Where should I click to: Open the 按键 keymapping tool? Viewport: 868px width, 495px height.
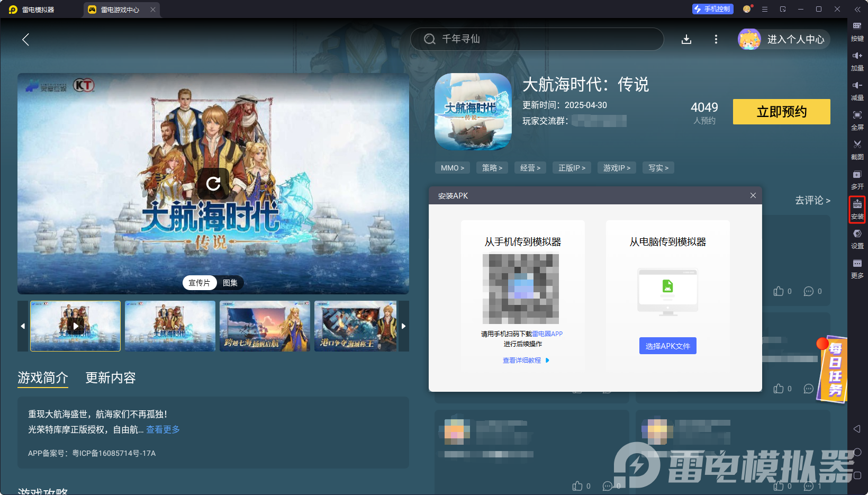(857, 31)
